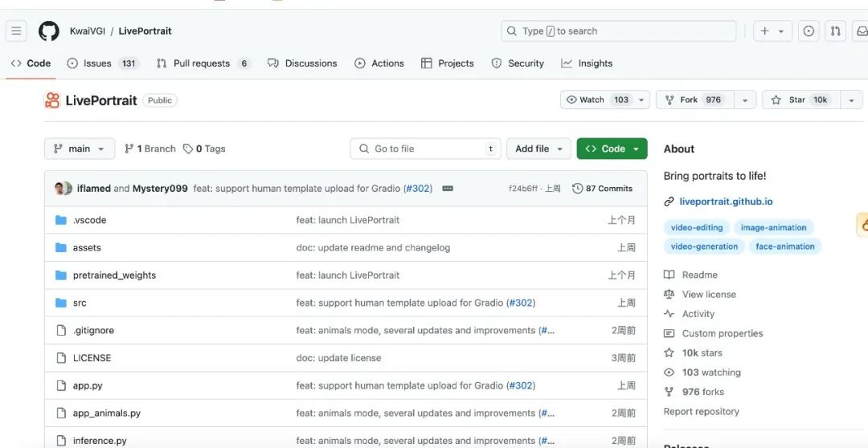Open the 1 Branch link
This screenshot has height=448, width=868.
pyautogui.click(x=150, y=149)
